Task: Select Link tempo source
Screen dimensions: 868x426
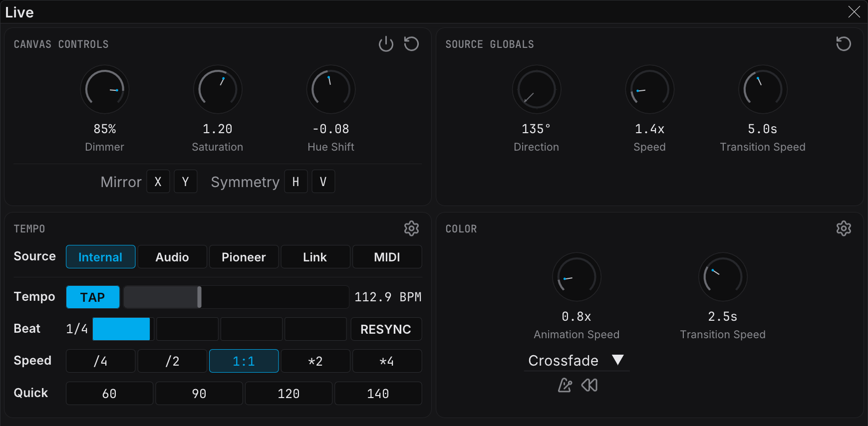Action: pyautogui.click(x=315, y=257)
